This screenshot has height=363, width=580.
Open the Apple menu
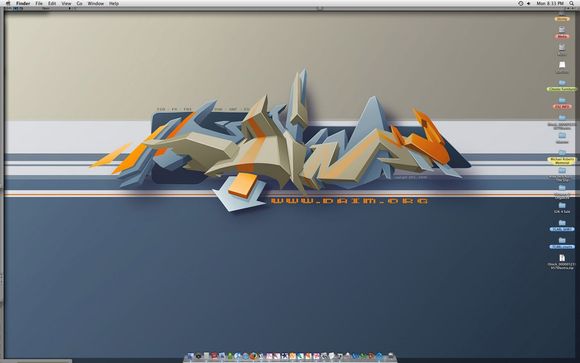8,3
